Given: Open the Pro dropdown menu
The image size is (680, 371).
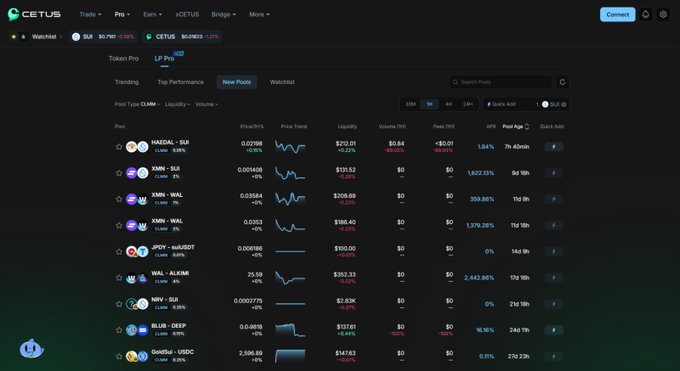Looking at the screenshot, I should tap(122, 14).
